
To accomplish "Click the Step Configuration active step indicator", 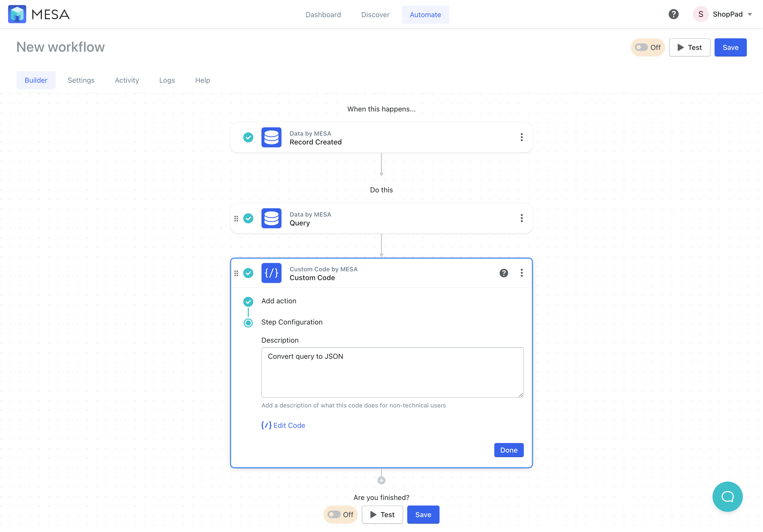I will [248, 323].
